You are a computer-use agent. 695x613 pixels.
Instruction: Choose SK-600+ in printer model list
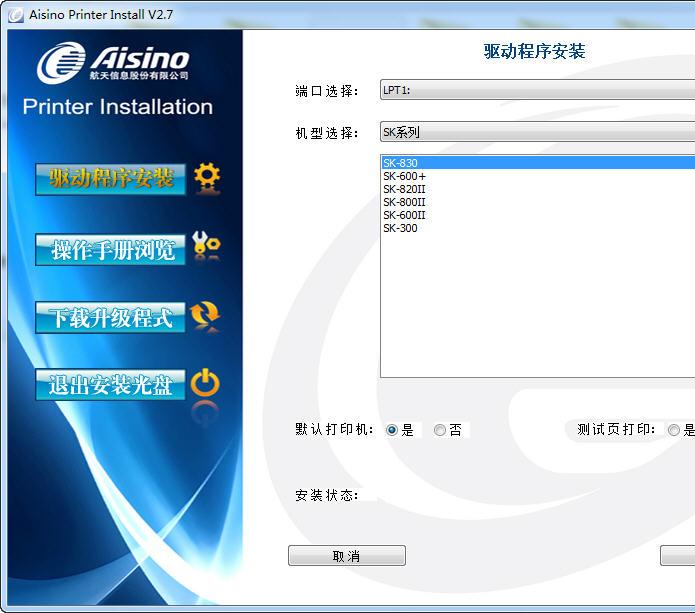tap(404, 176)
